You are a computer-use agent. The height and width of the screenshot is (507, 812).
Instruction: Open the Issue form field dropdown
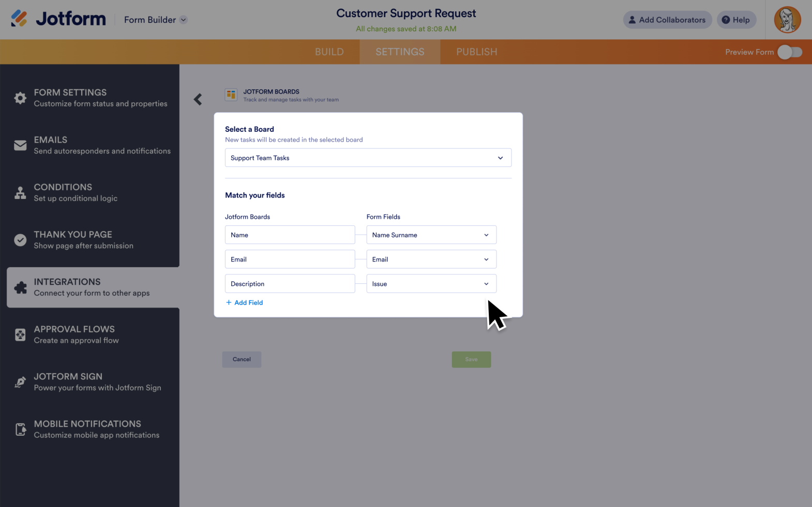(431, 284)
